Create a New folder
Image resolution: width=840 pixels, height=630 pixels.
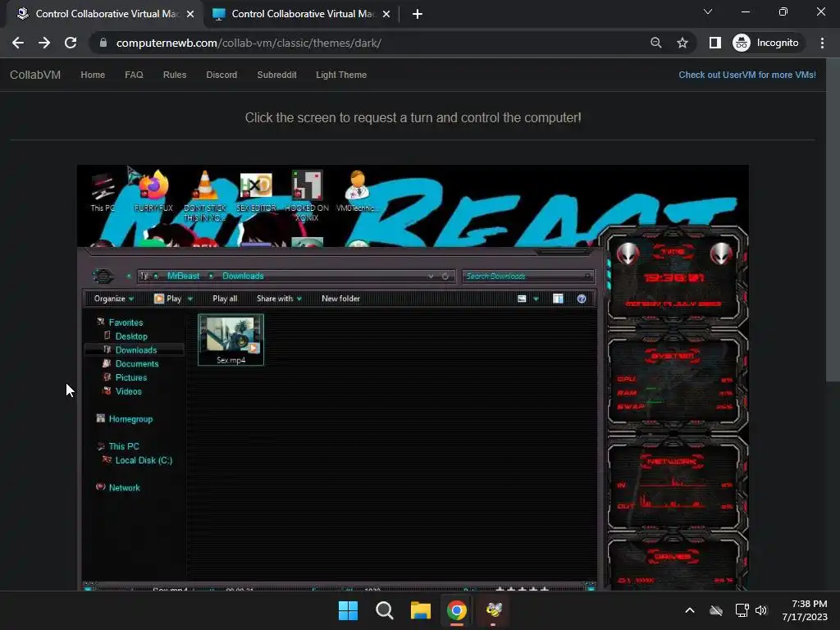click(340, 299)
